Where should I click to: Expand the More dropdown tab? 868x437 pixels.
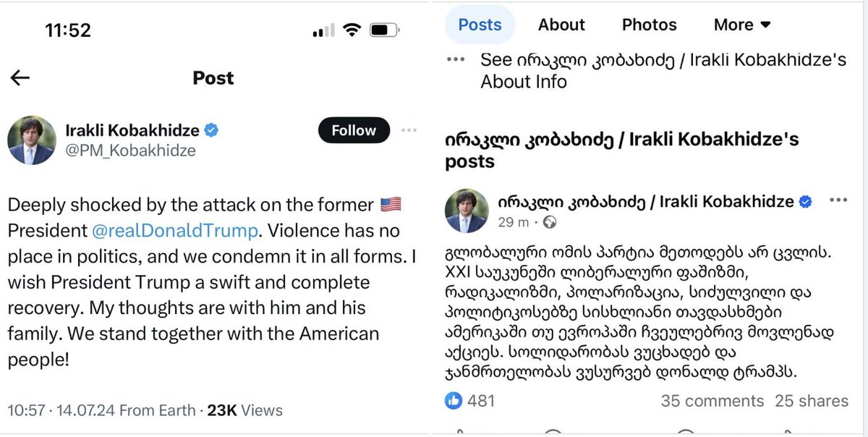coord(742,25)
